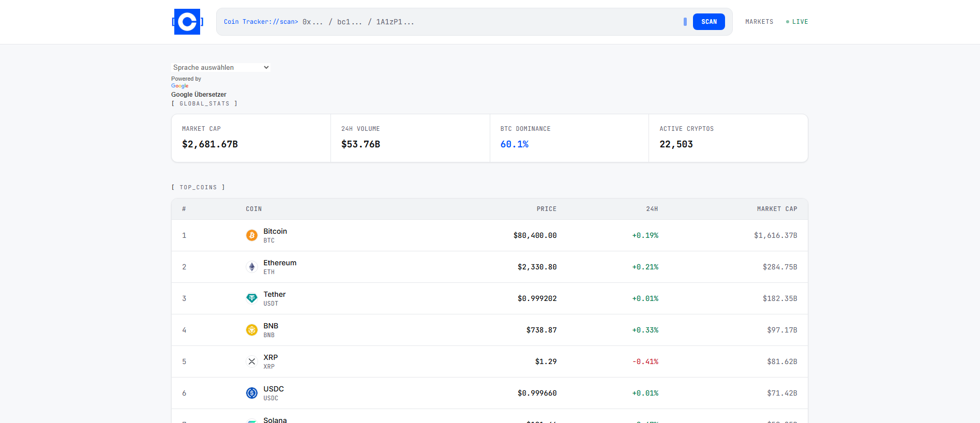Image resolution: width=980 pixels, height=423 pixels.
Task: Open the LIVE navigation item
Action: click(797, 22)
